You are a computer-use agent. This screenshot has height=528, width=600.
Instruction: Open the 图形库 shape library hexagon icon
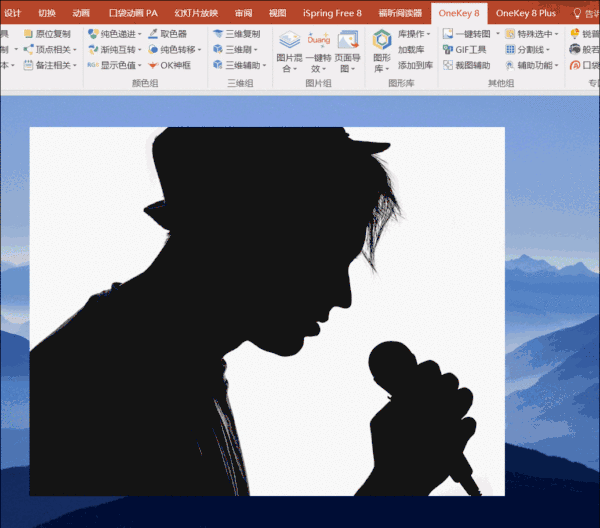point(382,40)
